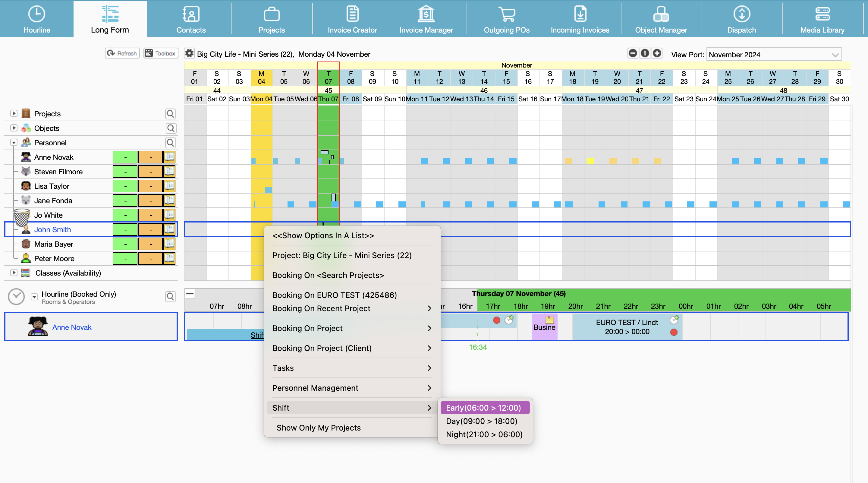Click the Toolbox button
This screenshot has width=868, height=483.
point(161,53)
